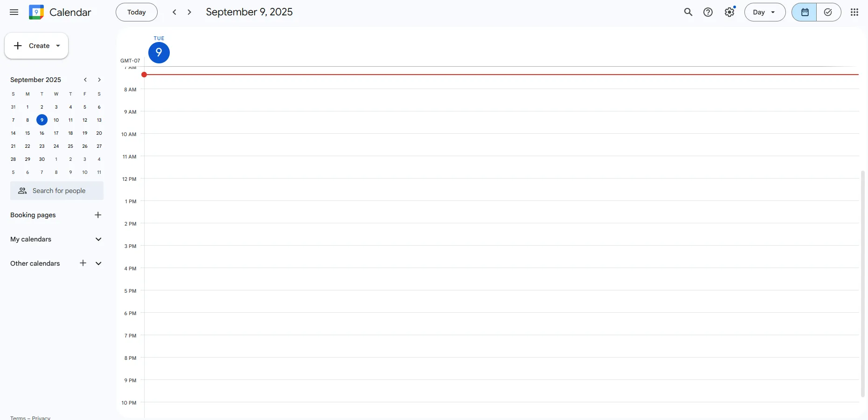Expand the Other calendars section
The width and height of the screenshot is (868, 420).
pyautogui.click(x=98, y=263)
